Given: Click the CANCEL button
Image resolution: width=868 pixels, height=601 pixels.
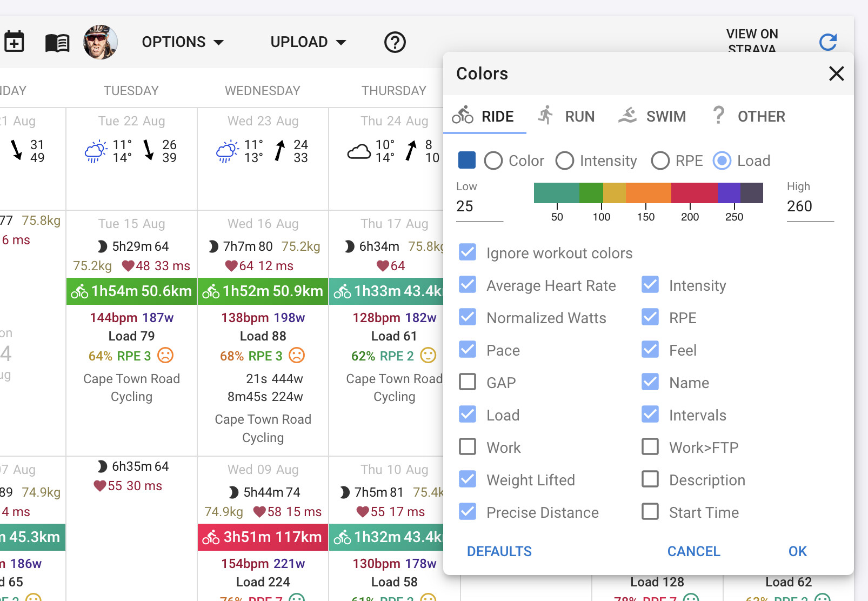Looking at the screenshot, I should click(694, 551).
